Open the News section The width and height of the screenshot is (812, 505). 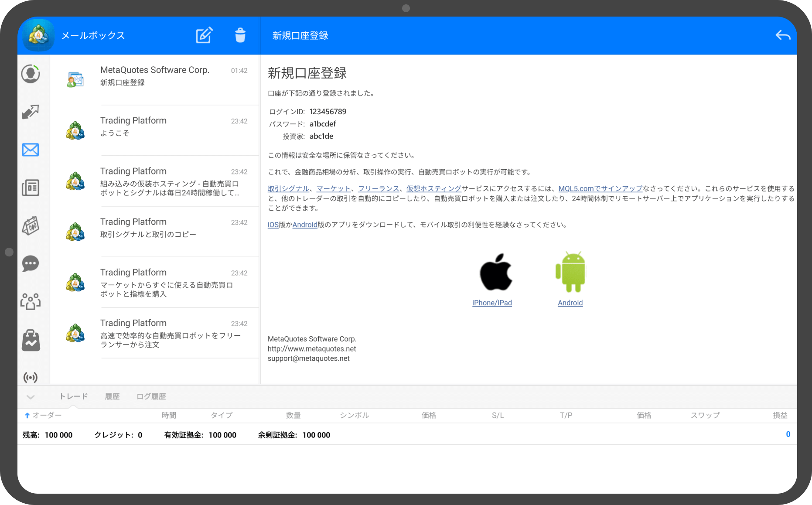point(31,188)
